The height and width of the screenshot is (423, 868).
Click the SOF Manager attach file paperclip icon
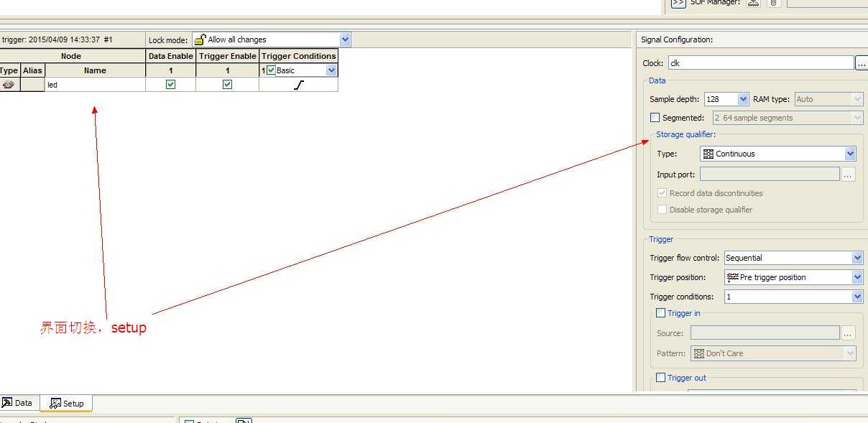773,3
